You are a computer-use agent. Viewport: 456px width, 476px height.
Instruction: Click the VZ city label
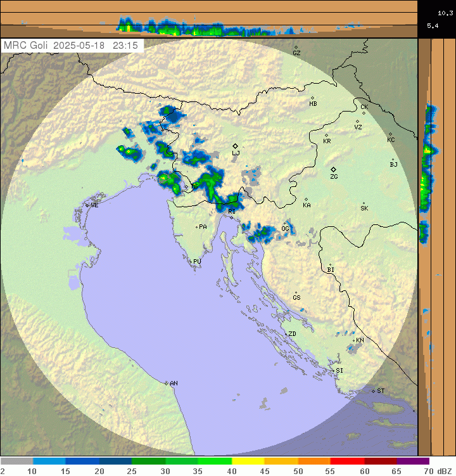358,127
